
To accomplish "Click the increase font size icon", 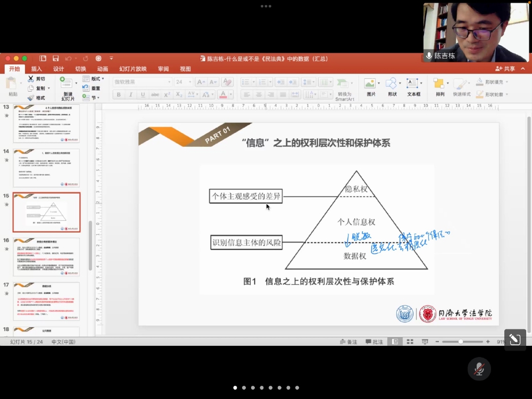I will [x=201, y=82].
